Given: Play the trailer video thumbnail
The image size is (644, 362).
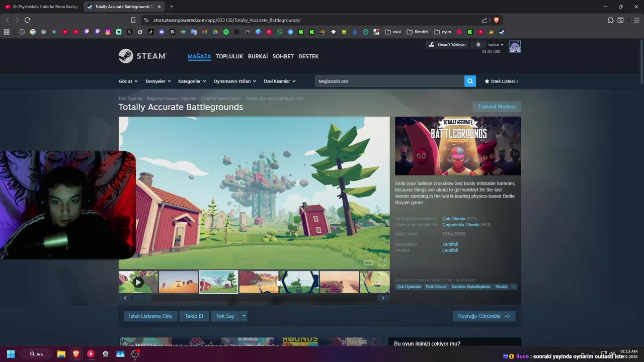Looking at the screenshot, I should point(138,282).
